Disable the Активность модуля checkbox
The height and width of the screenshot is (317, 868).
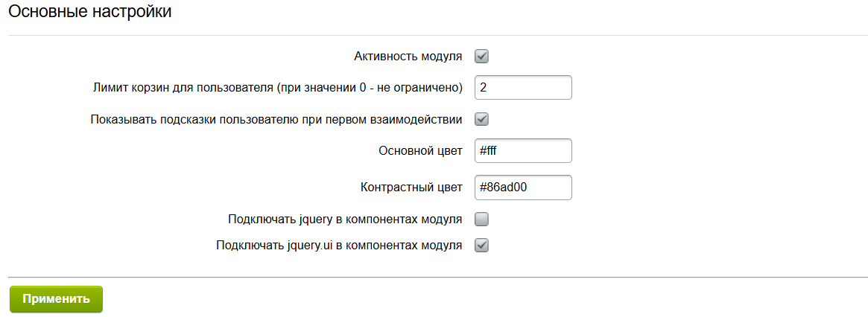(x=481, y=56)
